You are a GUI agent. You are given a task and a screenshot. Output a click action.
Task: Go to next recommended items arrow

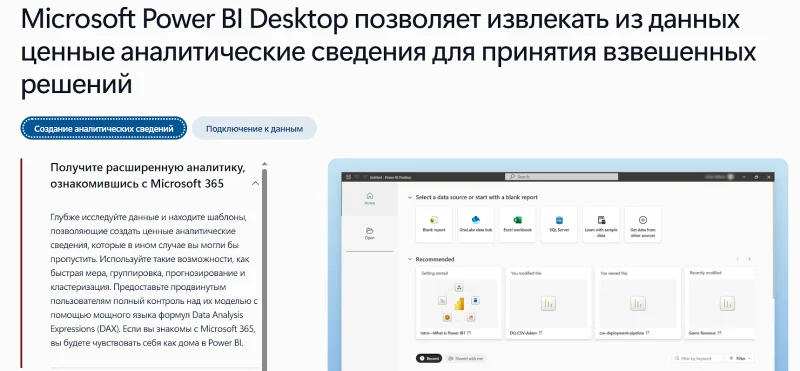(x=749, y=259)
